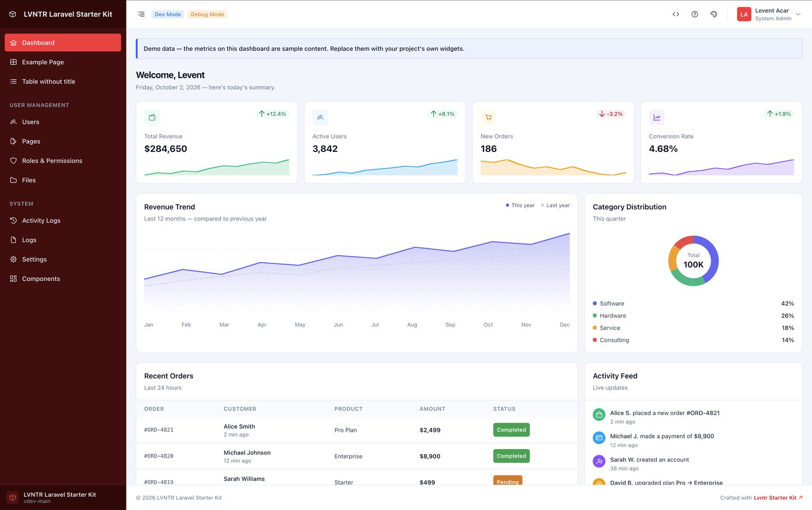812x510 pixels.
Task: Open the Dashboard sidebar item
Action: [63, 43]
